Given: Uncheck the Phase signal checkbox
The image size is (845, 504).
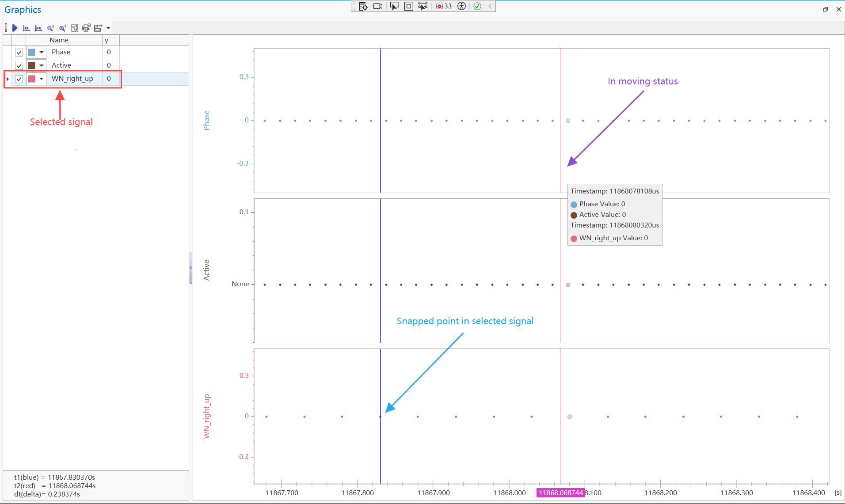Looking at the screenshot, I should pos(19,53).
